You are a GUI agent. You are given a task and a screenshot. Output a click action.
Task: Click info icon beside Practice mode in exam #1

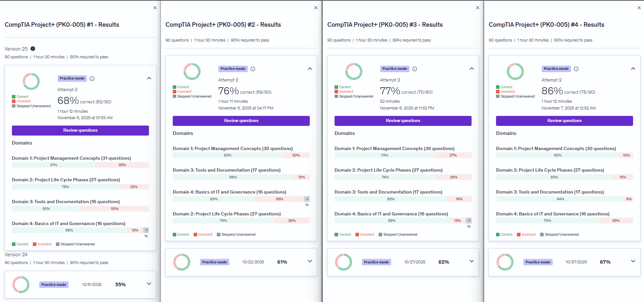(92, 79)
